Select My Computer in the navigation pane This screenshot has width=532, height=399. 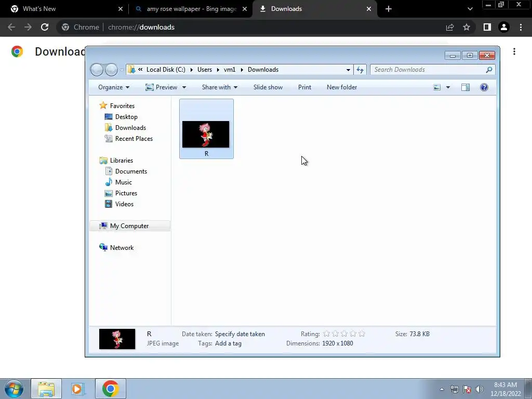pos(129,226)
